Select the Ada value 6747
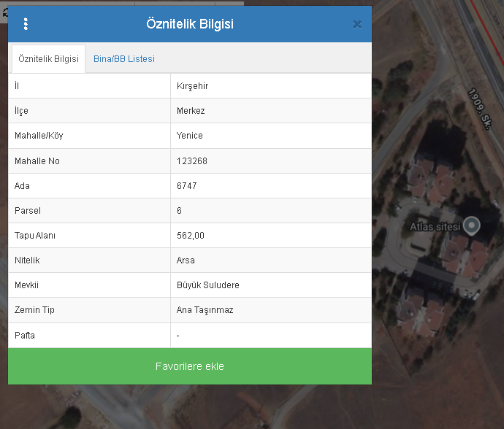504x429 pixels. [x=187, y=186]
